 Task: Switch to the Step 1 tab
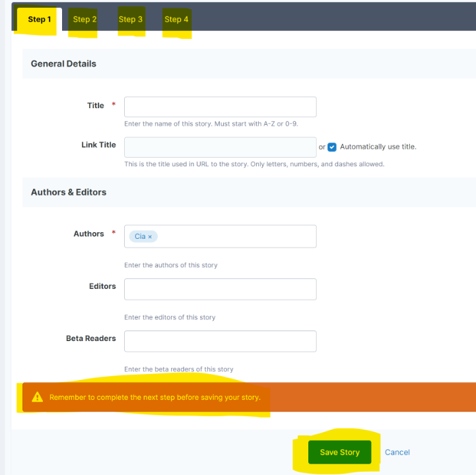tap(39, 20)
